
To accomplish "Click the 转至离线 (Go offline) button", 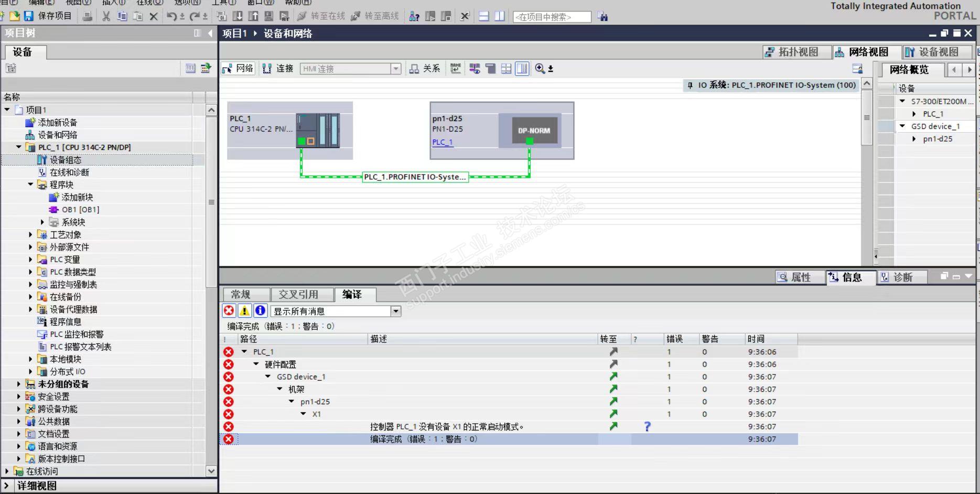I will pyautogui.click(x=374, y=16).
